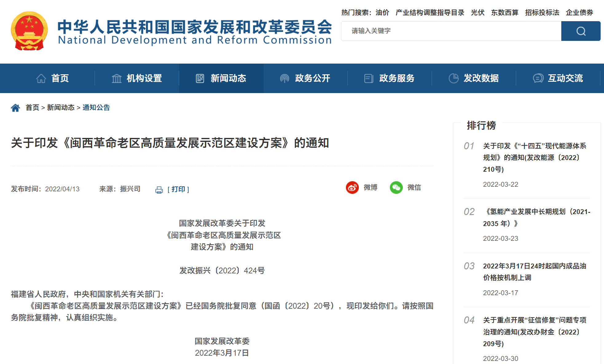Open 机构设置 in the navigation bar
604x364 pixels.
click(x=137, y=78)
